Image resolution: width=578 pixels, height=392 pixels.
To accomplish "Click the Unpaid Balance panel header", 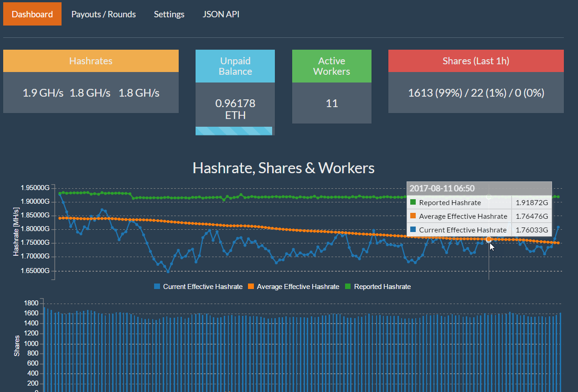I will (x=235, y=66).
